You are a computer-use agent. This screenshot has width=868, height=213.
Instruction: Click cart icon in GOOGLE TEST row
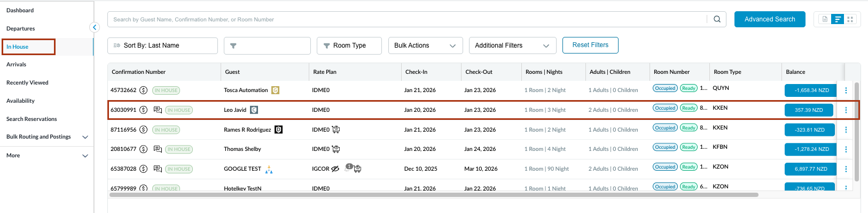357,169
